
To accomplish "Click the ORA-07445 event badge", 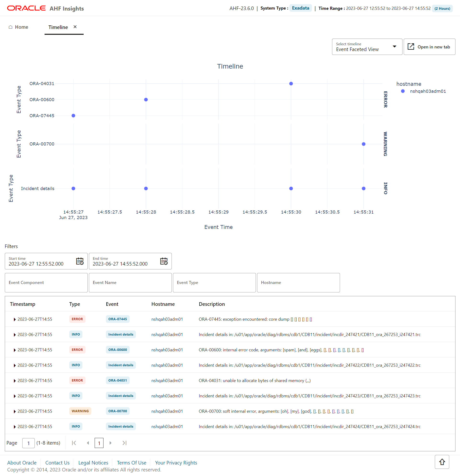I will [x=117, y=319].
